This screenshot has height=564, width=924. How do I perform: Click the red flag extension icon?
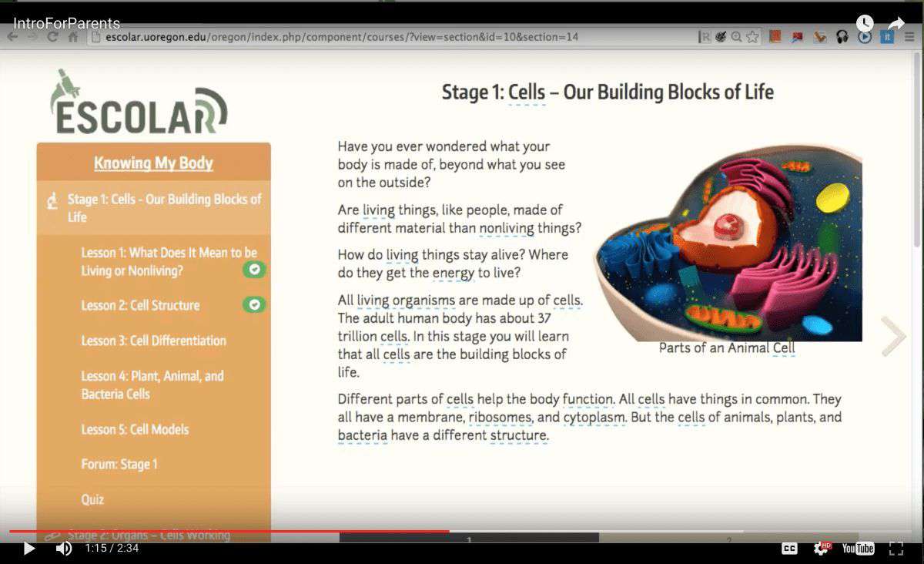pos(798,36)
